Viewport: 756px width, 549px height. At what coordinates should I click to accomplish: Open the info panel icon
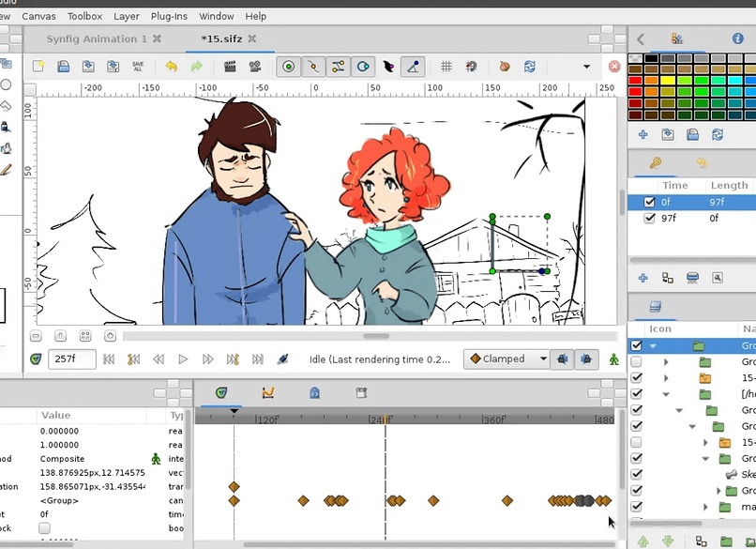click(737, 38)
